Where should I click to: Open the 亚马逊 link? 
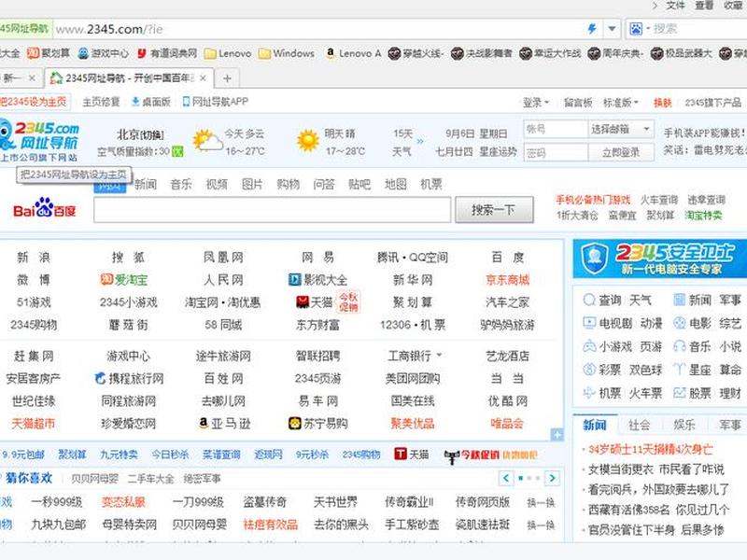(x=224, y=424)
